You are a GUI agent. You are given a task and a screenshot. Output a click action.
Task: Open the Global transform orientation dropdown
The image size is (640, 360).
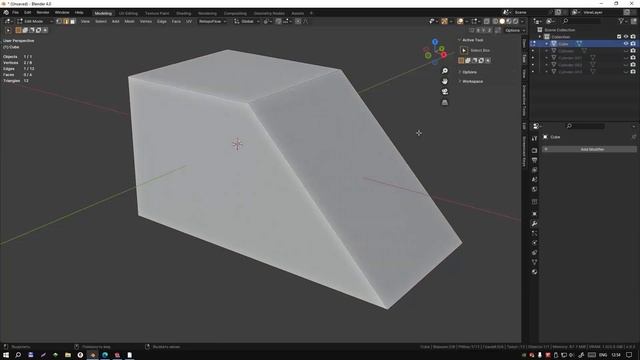click(x=247, y=21)
